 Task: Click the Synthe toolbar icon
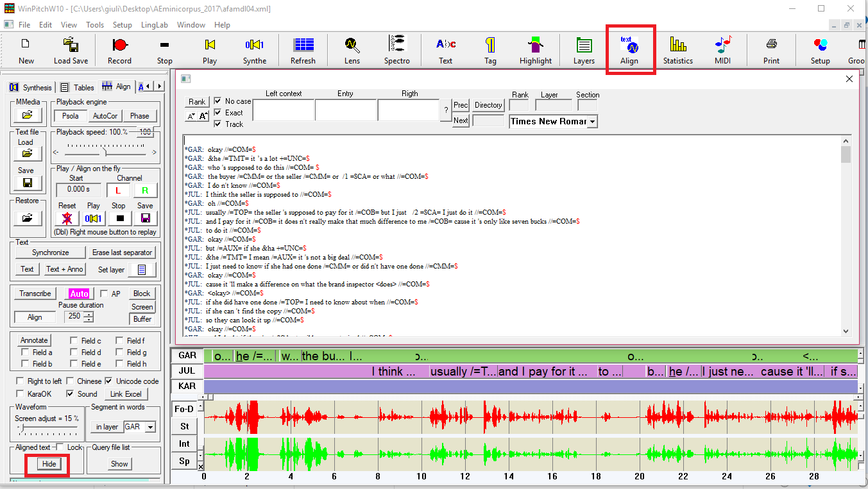[254, 50]
